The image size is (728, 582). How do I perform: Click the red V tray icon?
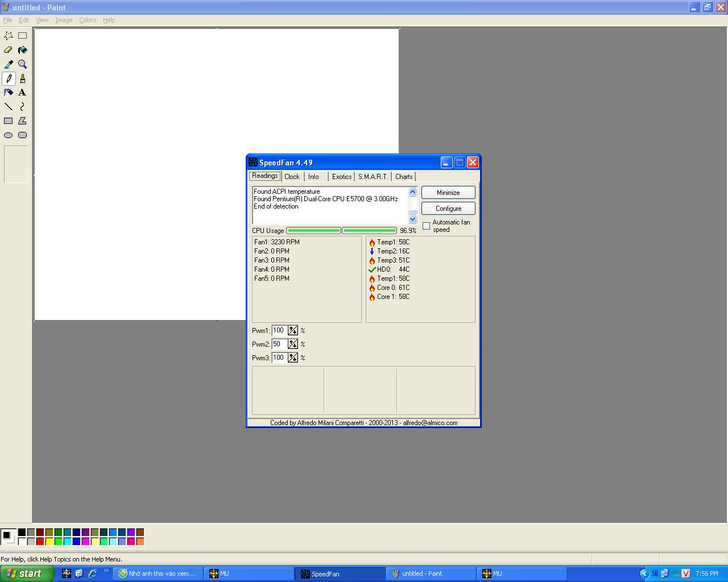click(685, 573)
